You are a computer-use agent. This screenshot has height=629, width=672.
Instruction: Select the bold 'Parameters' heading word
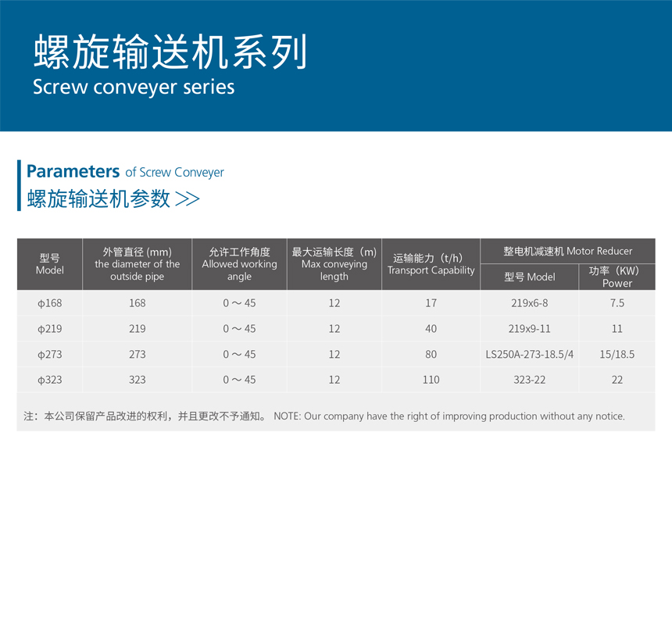73,172
